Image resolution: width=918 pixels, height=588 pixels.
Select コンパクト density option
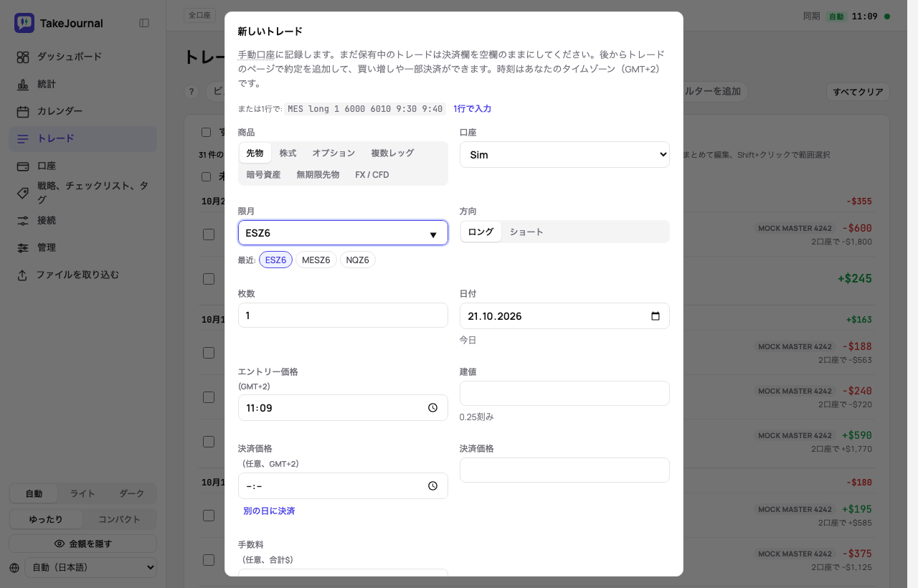click(119, 519)
